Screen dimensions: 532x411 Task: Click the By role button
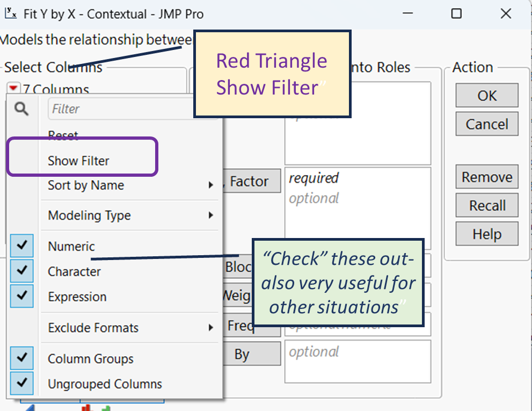click(x=242, y=355)
